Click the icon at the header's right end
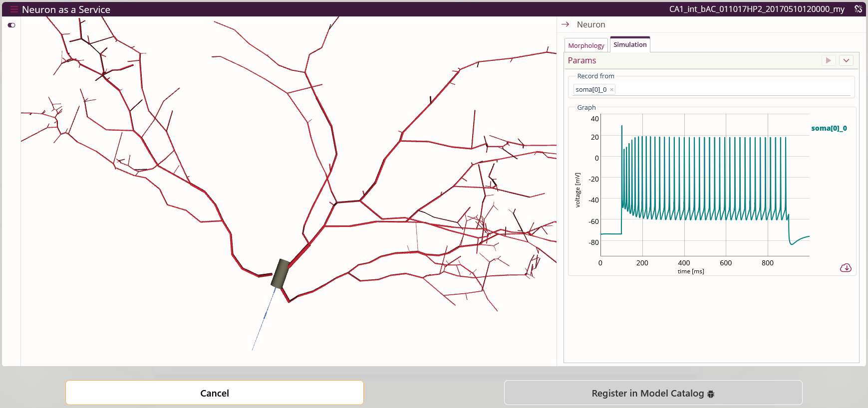 (x=859, y=9)
